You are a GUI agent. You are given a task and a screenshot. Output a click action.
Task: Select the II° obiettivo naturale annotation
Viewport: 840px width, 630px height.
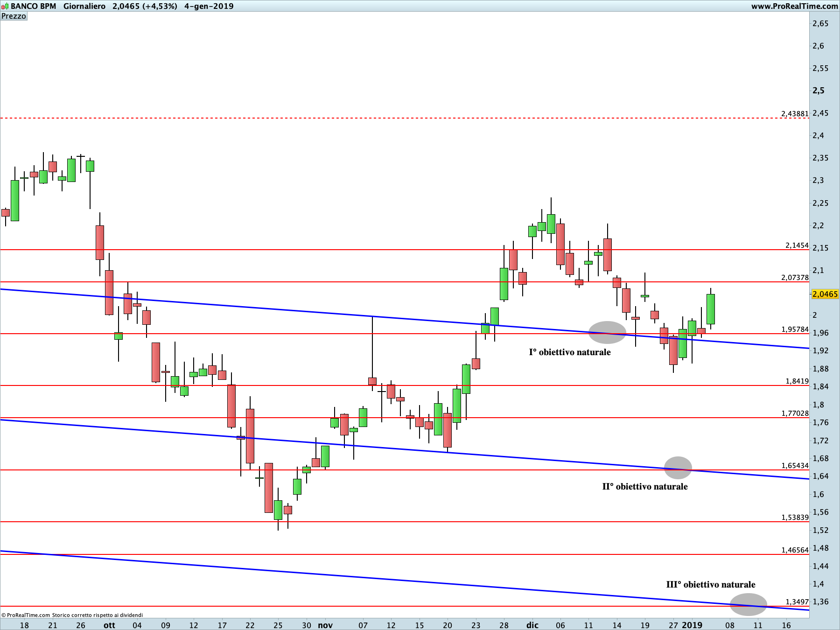tap(645, 486)
